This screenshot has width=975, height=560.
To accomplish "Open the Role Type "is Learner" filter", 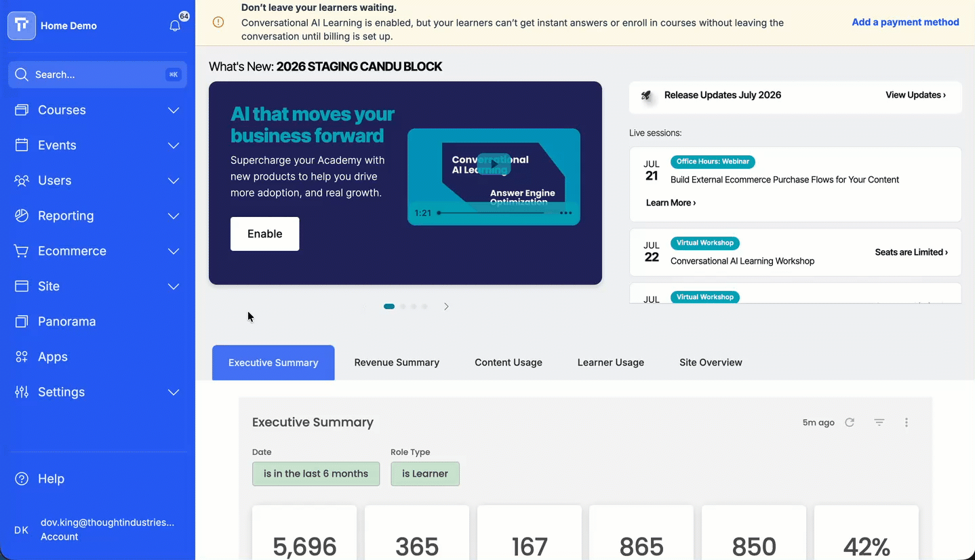I will [425, 474].
